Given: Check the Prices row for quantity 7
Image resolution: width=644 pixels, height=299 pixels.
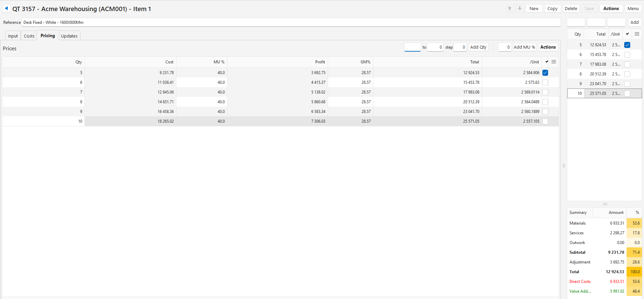Looking at the screenshot, I should [545, 92].
